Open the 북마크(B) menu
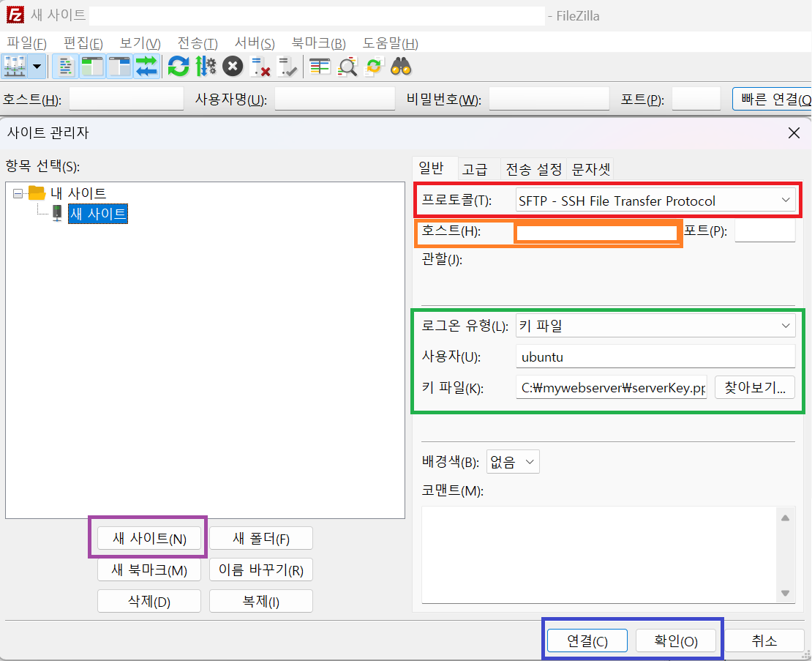This screenshot has height=661, width=812. (x=318, y=43)
